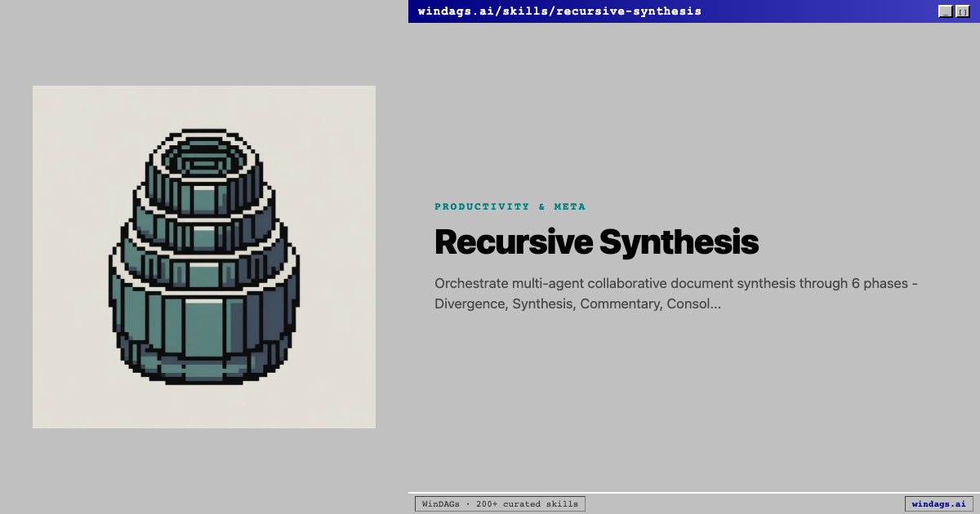The width and height of the screenshot is (980, 514).
Task: Open the PRODUCTIVITY & META category label
Action: (510, 206)
